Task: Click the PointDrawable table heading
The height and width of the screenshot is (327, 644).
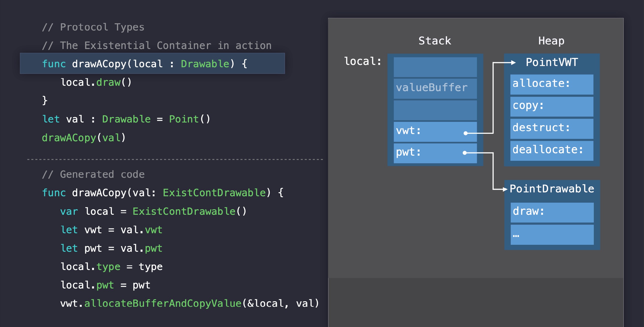Action: (551, 189)
